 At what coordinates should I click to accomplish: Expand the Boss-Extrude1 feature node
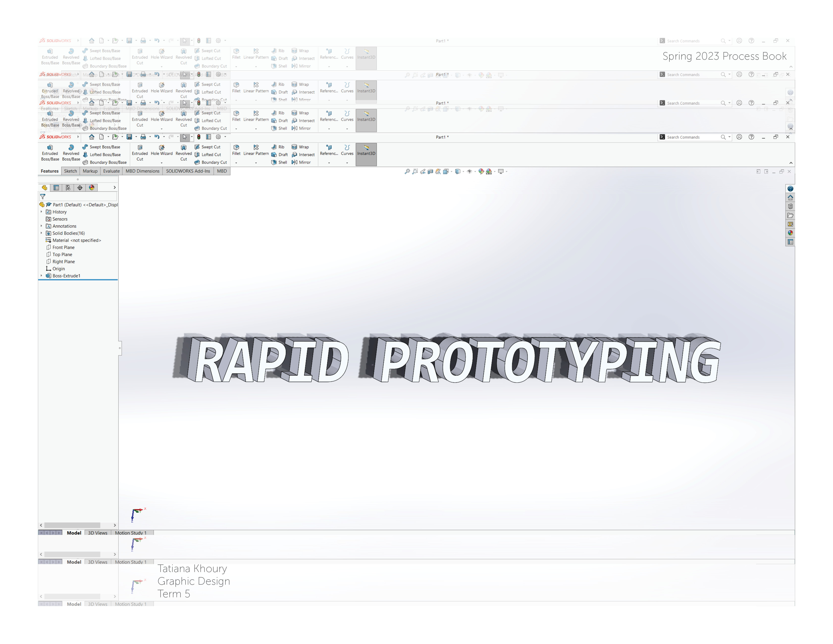point(42,276)
